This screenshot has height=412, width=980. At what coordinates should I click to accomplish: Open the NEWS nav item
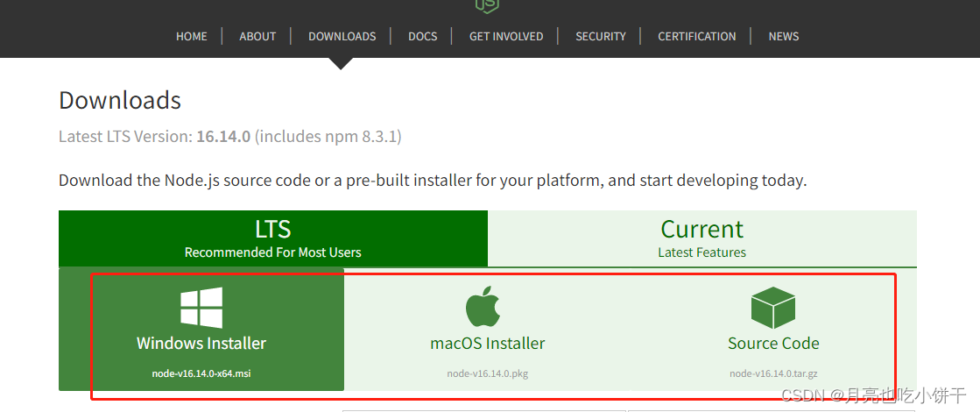coord(784,36)
